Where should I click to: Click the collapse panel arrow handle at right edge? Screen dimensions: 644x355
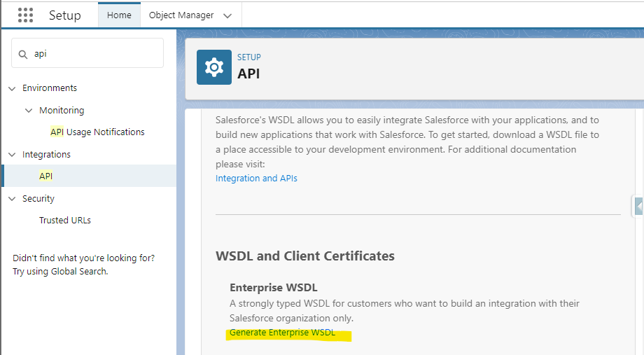(x=638, y=207)
